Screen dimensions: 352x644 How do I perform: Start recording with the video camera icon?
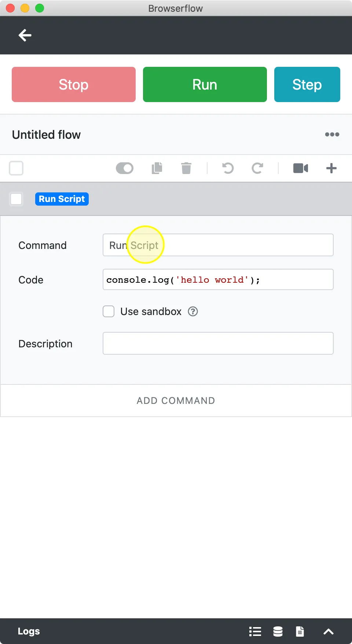(301, 168)
